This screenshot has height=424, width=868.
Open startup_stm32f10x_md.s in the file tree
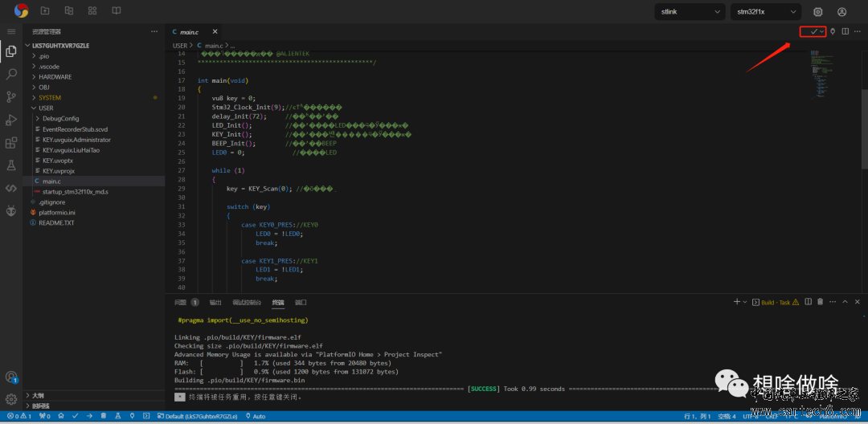tap(93, 191)
